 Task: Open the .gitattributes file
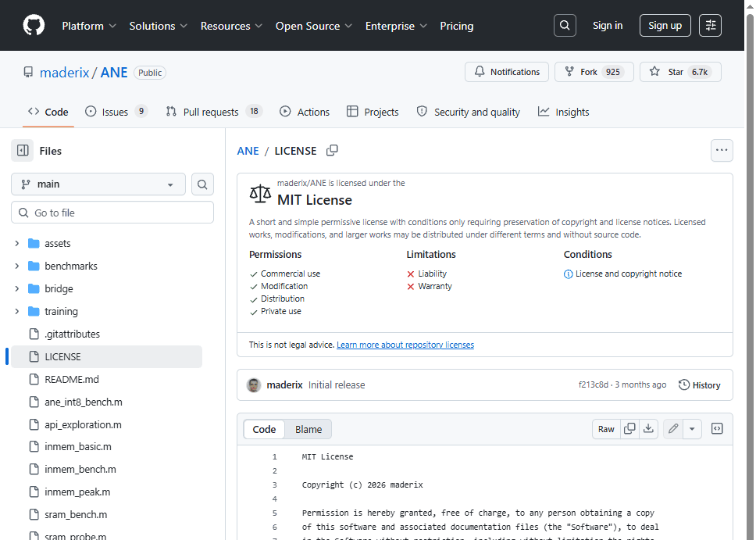(x=73, y=334)
